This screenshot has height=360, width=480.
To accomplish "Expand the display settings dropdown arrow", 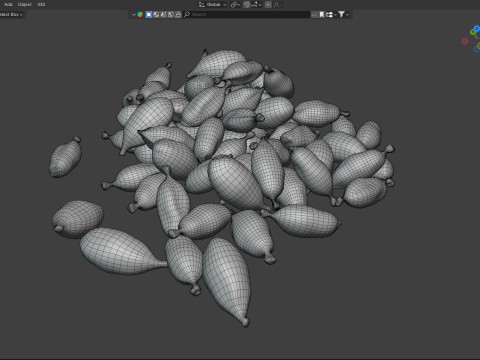I will point(335,15).
